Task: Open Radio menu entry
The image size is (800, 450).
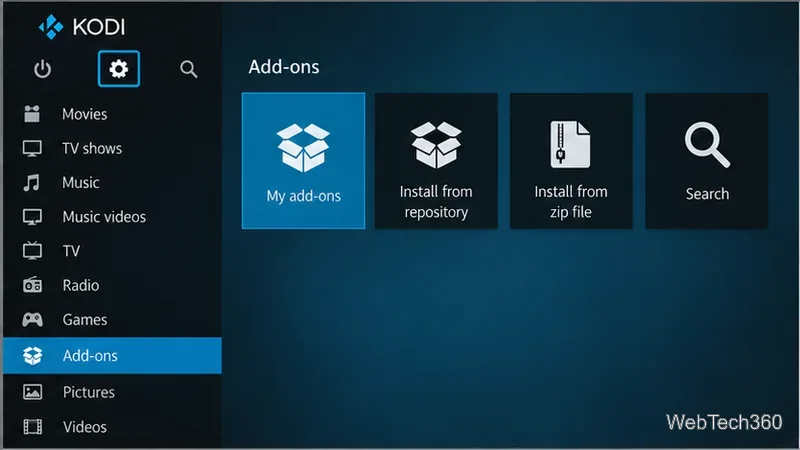Action: pyautogui.click(x=112, y=285)
